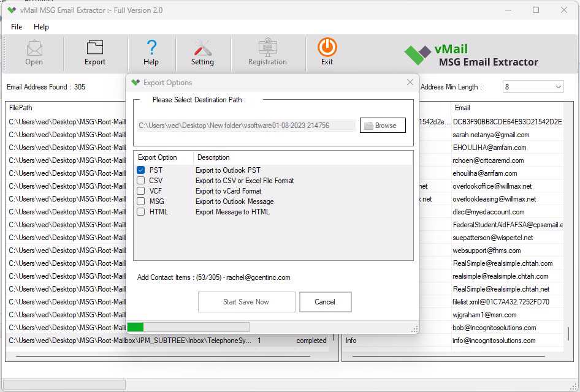This screenshot has height=392, width=580.
Task: Click the destination path field
Action: (x=246, y=125)
